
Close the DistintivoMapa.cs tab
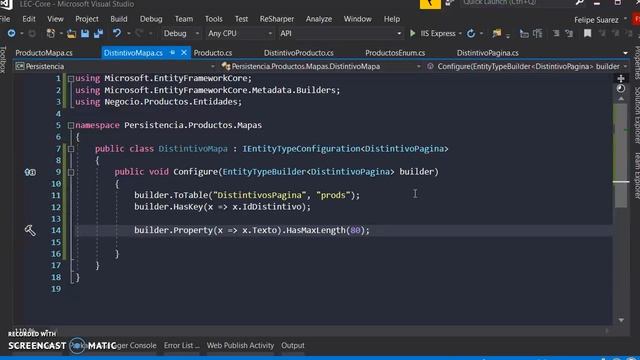[x=184, y=53]
